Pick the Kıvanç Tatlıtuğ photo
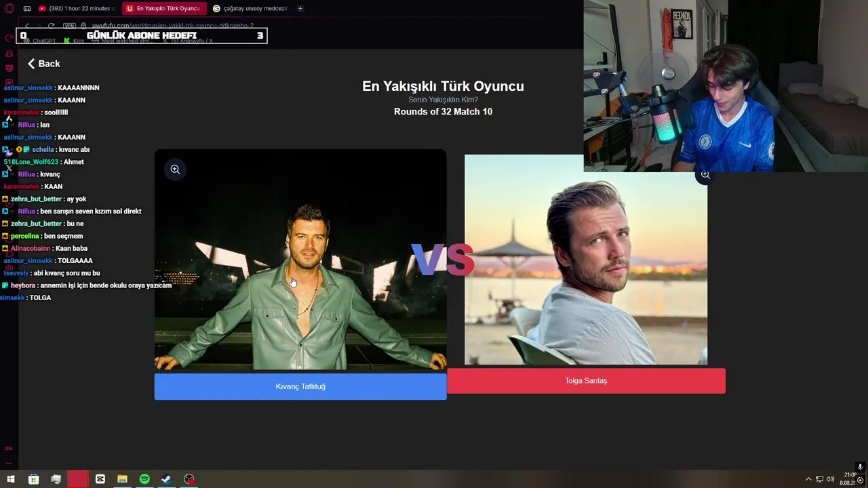Viewport: 868px width, 488px height. pos(300,260)
